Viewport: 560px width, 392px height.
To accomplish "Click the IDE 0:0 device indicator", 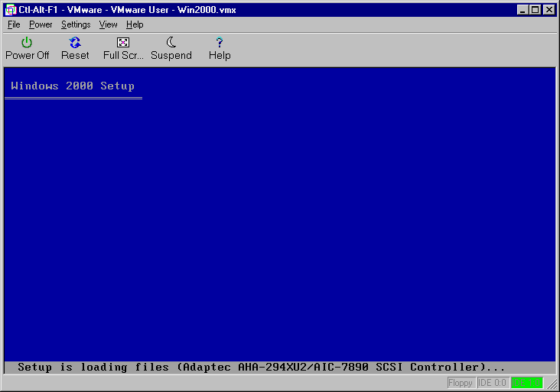I will (x=492, y=382).
